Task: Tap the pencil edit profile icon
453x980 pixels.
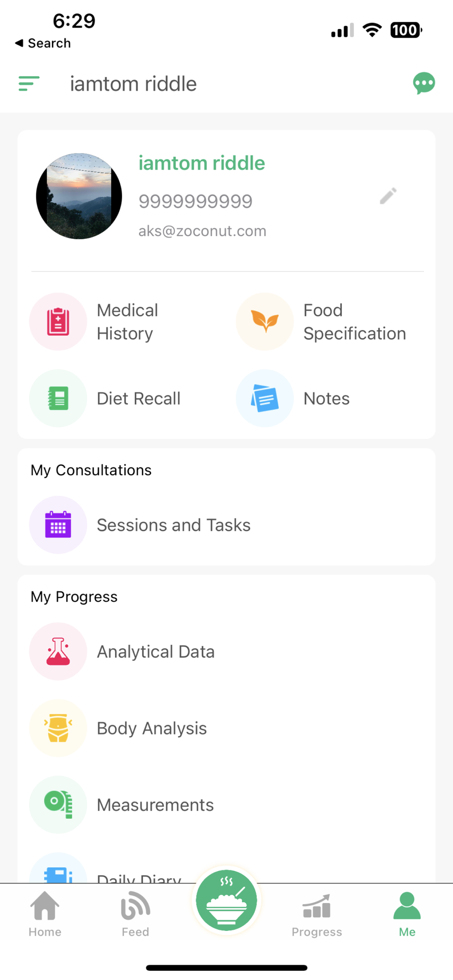Action: click(x=388, y=196)
